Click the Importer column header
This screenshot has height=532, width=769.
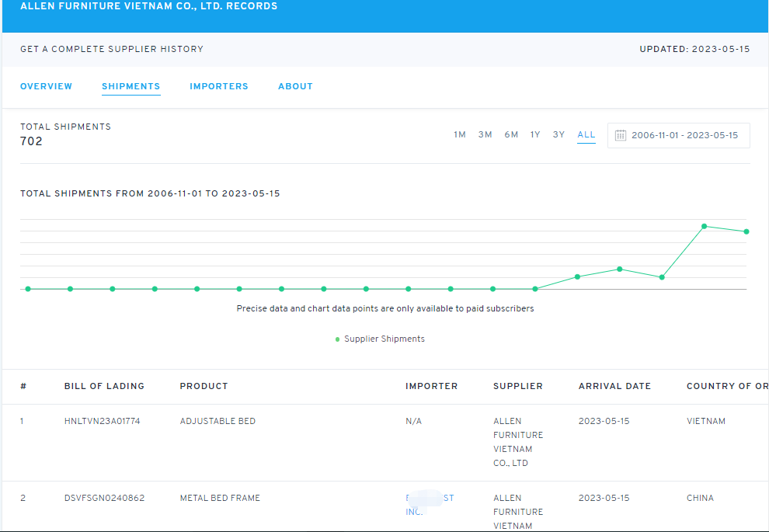point(432,386)
